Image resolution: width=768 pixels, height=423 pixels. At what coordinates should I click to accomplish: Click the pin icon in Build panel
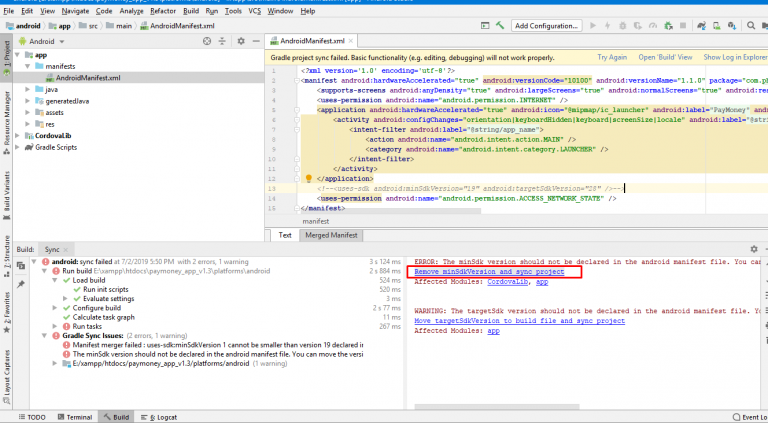[22, 282]
